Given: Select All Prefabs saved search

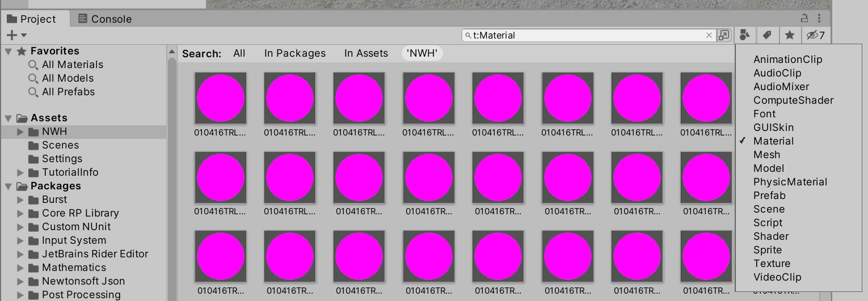Looking at the screenshot, I should pyautogui.click(x=68, y=92).
